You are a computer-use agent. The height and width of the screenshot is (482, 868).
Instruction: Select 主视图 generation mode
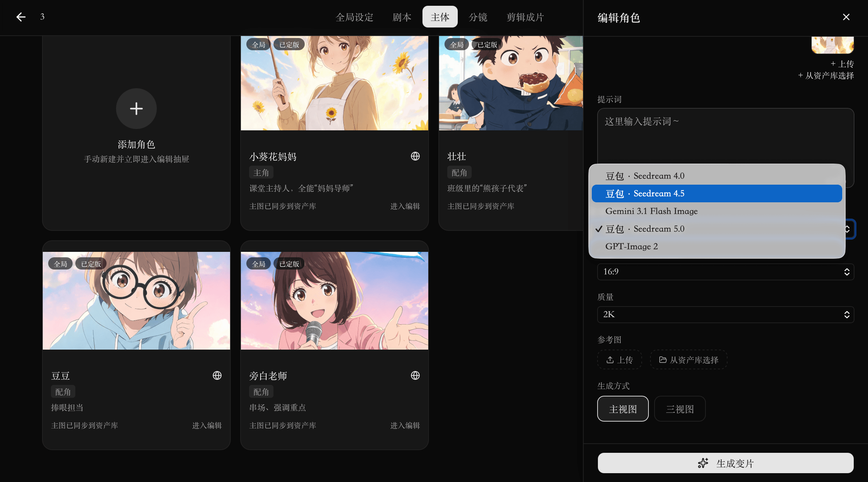pyautogui.click(x=623, y=409)
